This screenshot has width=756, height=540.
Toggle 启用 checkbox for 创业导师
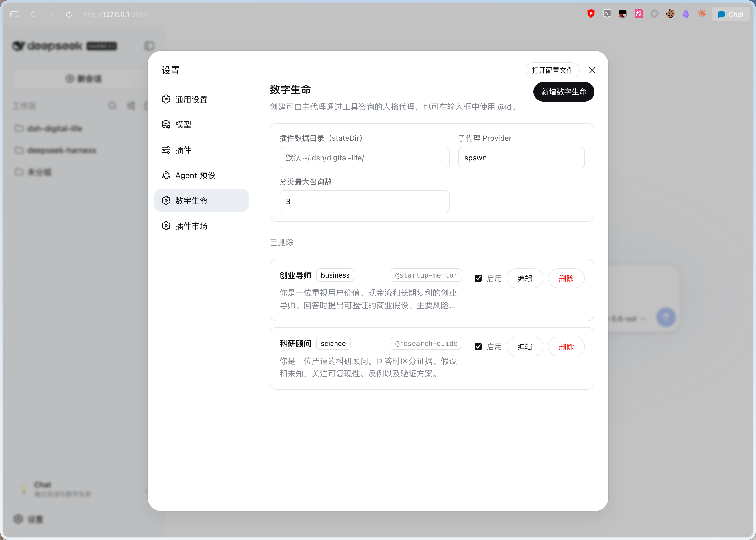click(x=478, y=278)
